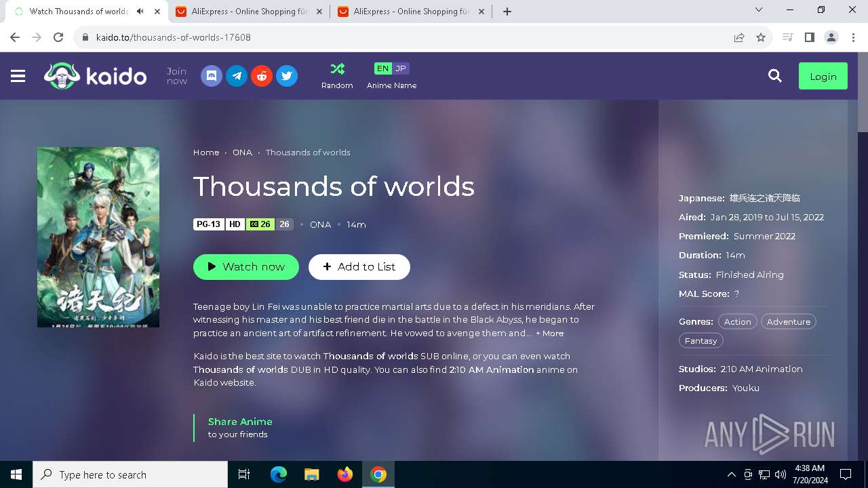Open the Youku producer link
The image size is (868, 488).
pos(746,388)
